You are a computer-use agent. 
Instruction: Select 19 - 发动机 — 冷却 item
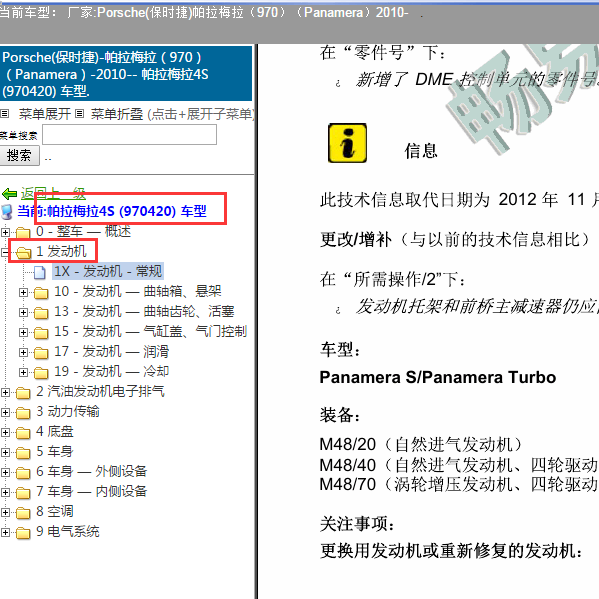pos(111,371)
